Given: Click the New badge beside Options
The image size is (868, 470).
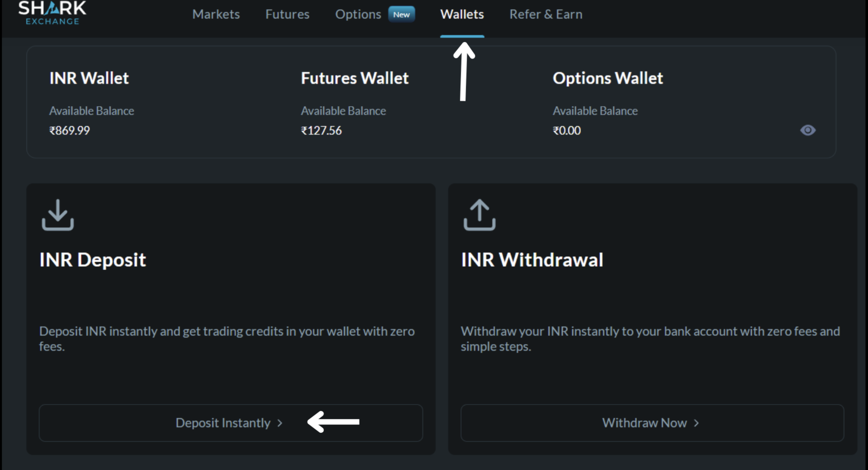Looking at the screenshot, I should tap(401, 14).
